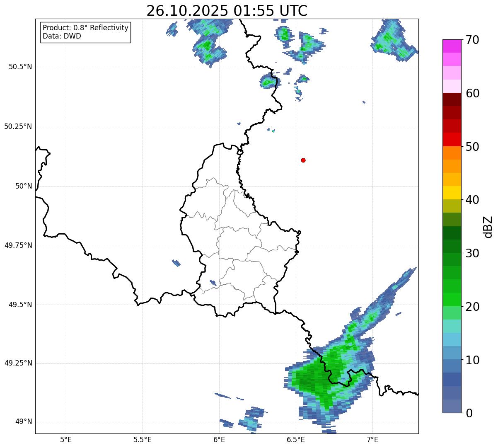Viewport: 498px width, 448px height.
Task: Click the orange colorbar segment
Action: pos(452,153)
